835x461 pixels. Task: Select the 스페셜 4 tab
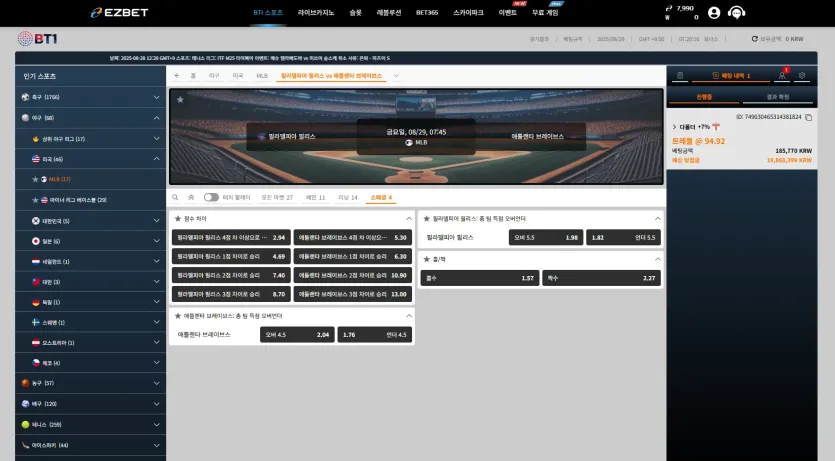[x=381, y=197]
